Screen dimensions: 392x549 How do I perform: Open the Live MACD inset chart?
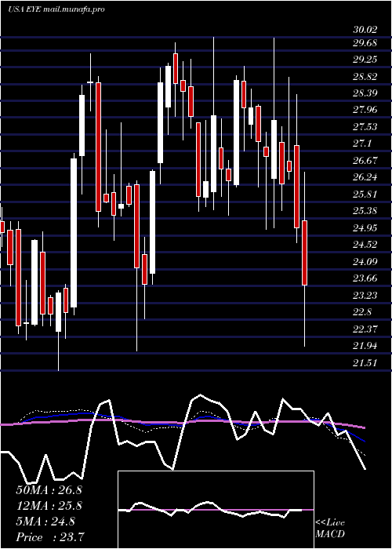coord(216,510)
